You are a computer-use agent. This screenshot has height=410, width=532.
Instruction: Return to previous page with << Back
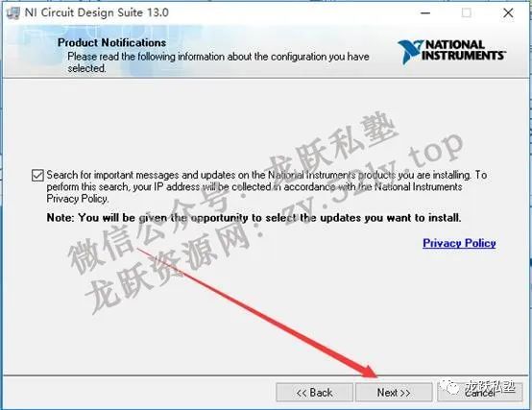point(314,393)
